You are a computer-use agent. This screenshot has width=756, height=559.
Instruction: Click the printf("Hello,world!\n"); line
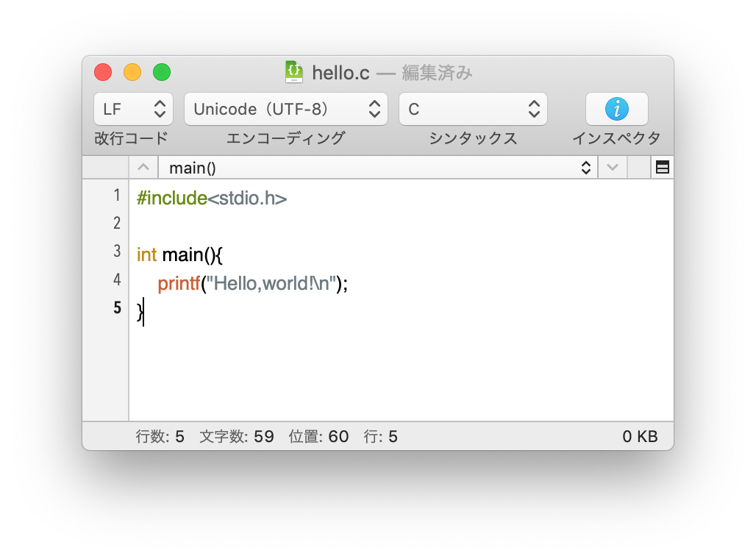coord(253,284)
